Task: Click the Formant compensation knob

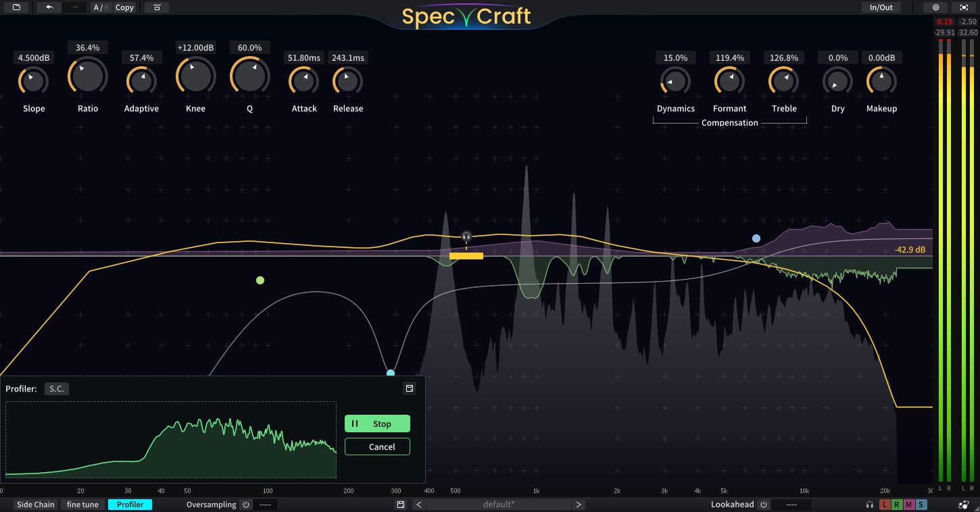Action: [x=730, y=82]
